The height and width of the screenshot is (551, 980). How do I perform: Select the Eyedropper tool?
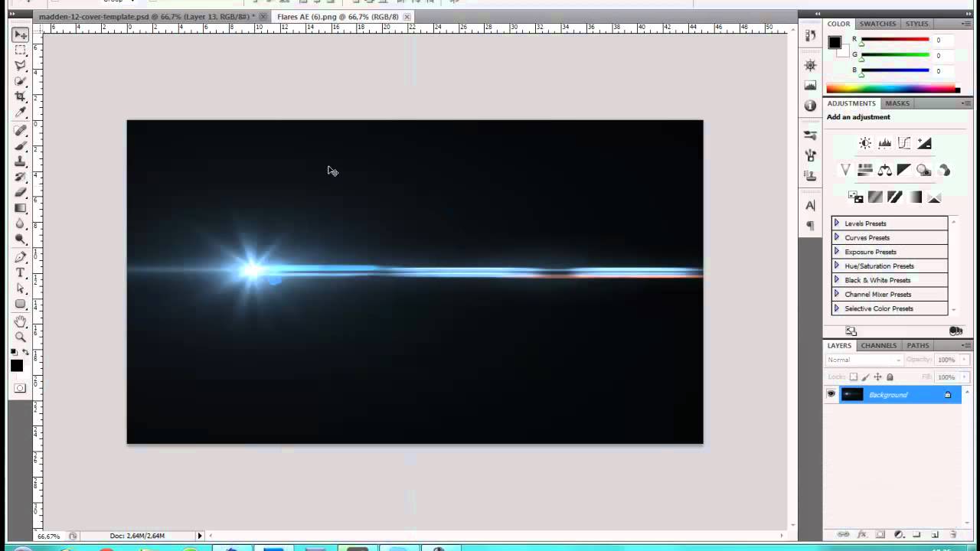tap(21, 112)
